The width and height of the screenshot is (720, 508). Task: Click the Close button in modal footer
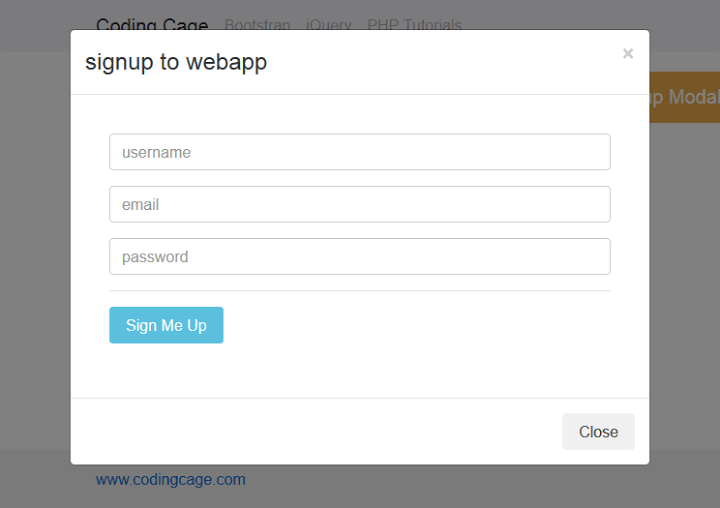coord(598,431)
